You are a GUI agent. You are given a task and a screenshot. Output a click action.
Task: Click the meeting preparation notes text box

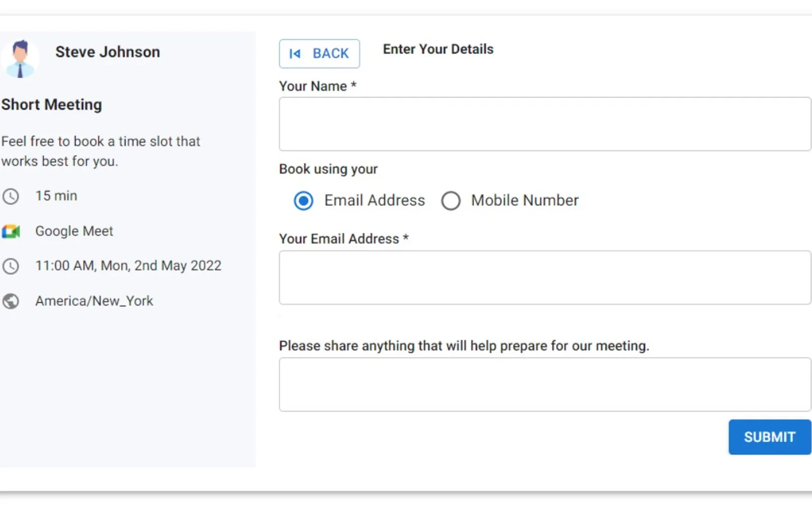tap(545, 385)
